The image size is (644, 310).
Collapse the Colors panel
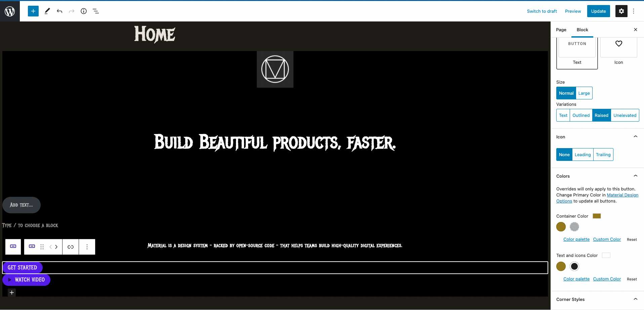(x=635, y=176)
